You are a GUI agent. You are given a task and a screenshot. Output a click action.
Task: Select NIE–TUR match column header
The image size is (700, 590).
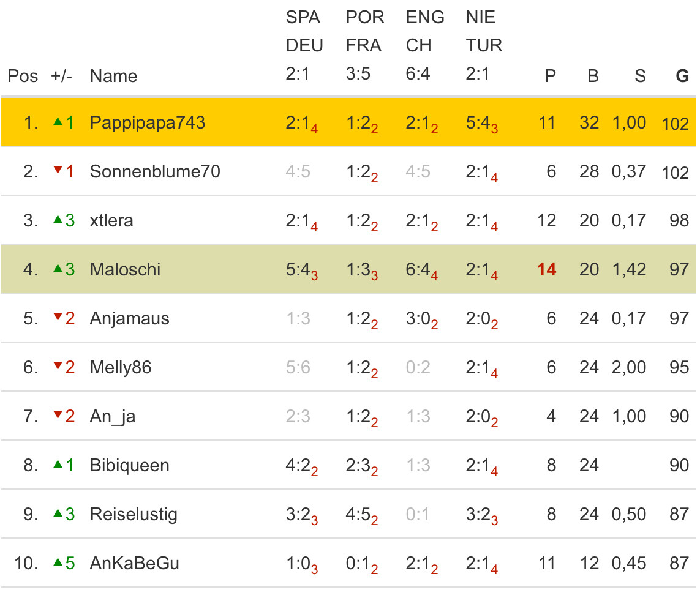(484, 46)
